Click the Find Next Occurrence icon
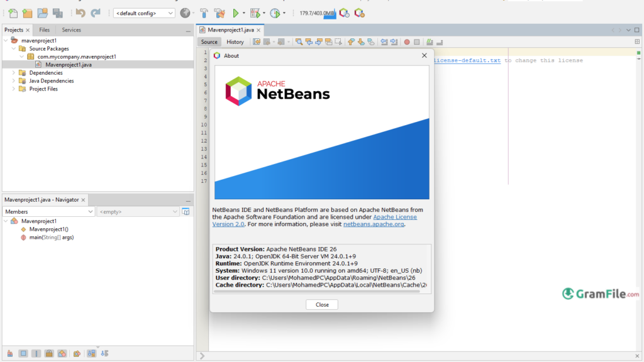 (x=319, y=42)
